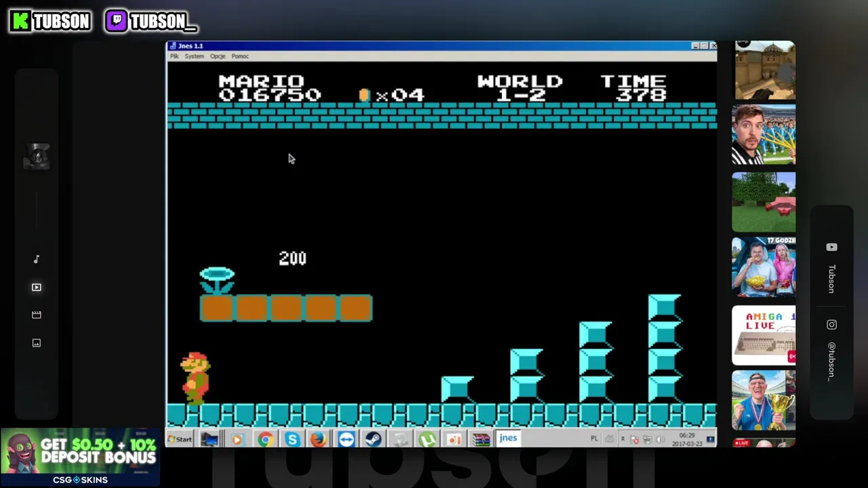Open the taskbar clock showing 06:29
868x488 pixels.
tap(686, 439)
